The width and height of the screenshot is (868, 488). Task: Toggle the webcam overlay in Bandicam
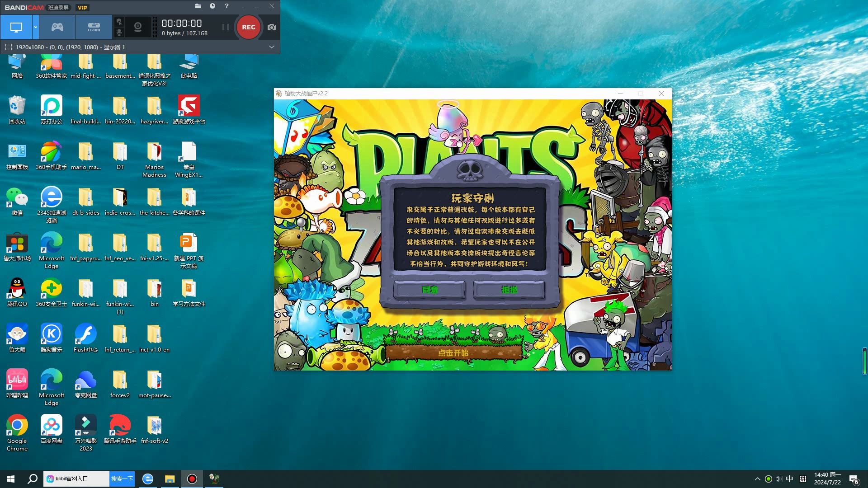click(138, 28)
